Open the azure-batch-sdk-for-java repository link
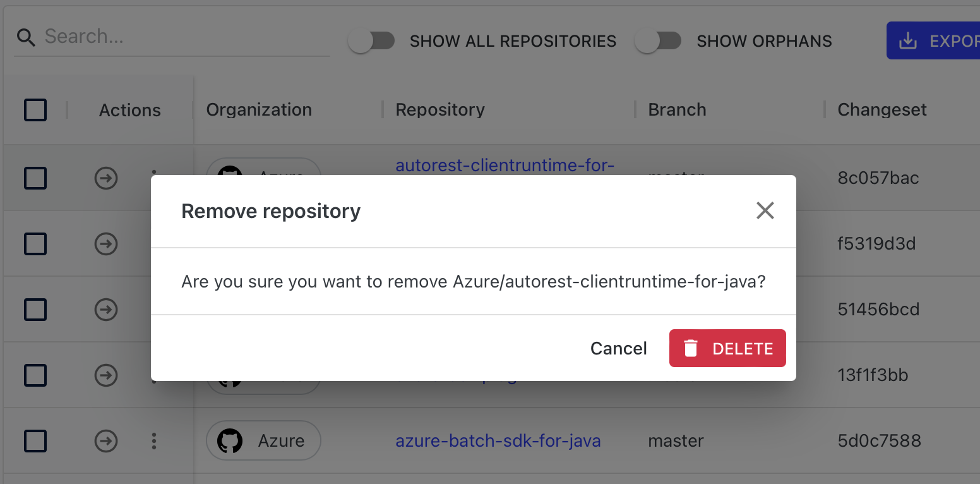 point(498,441)
